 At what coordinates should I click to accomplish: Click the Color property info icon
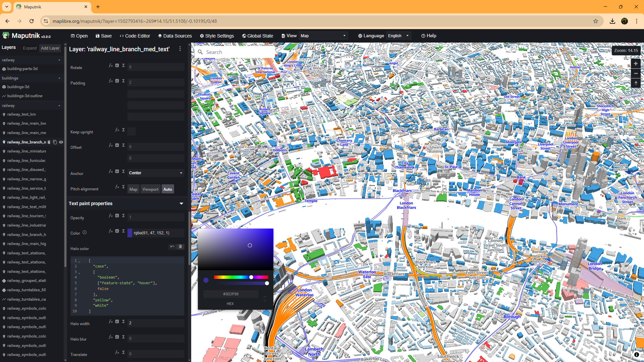tap(85, 232)
